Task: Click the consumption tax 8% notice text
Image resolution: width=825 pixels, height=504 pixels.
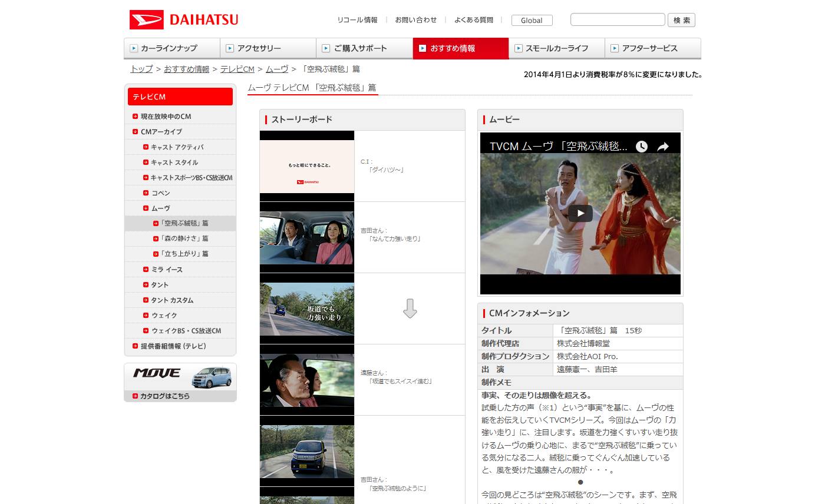Action: click(x=613, y=75)
